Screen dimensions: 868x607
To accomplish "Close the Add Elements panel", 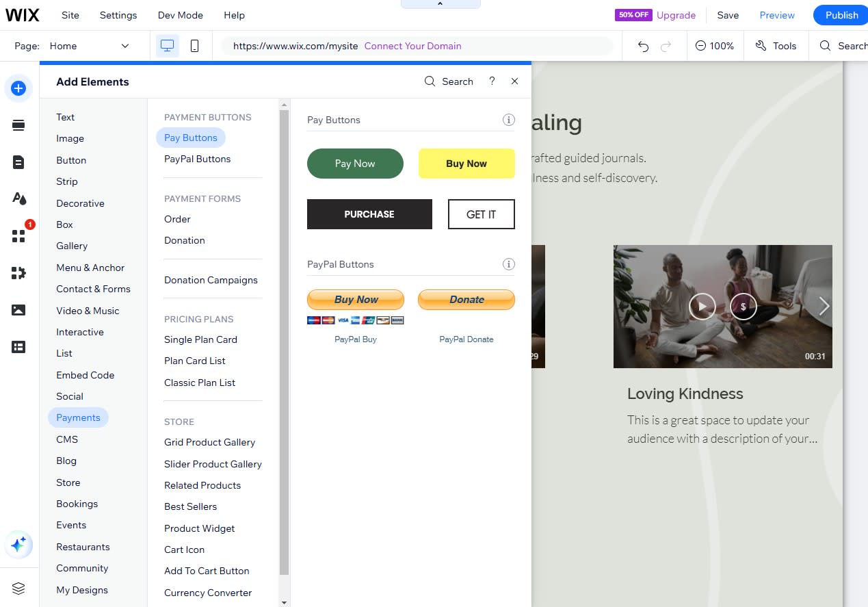I will pos(514,81).
